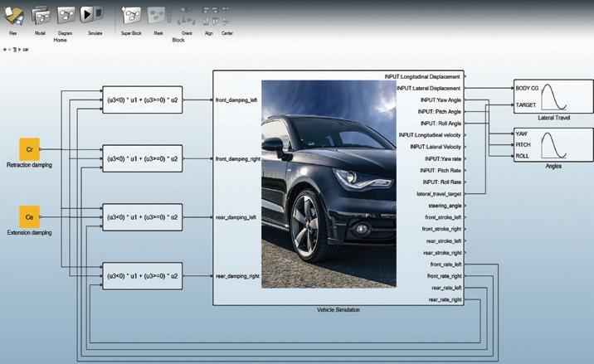Viewport: 594px width, 364px height.
Task: Click the INPUT: Pitch Angle output port
Action: [x=440, y=112]
